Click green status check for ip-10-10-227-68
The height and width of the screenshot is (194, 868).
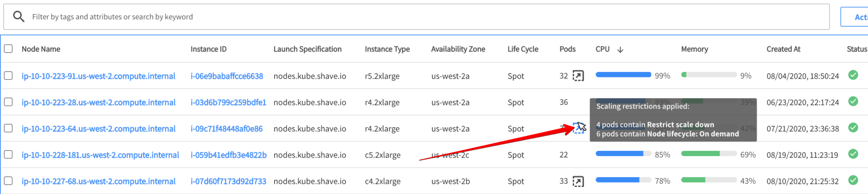pos(853,180)
